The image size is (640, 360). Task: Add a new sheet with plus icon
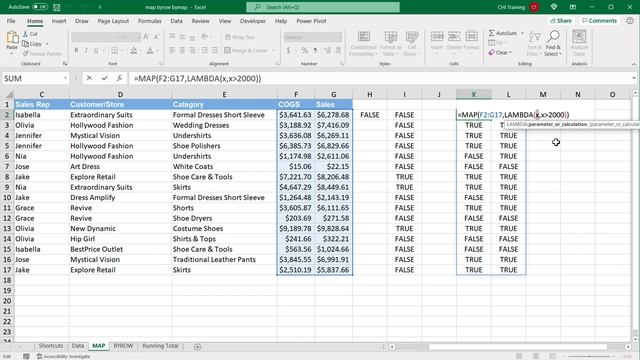[x=198, y=347]
